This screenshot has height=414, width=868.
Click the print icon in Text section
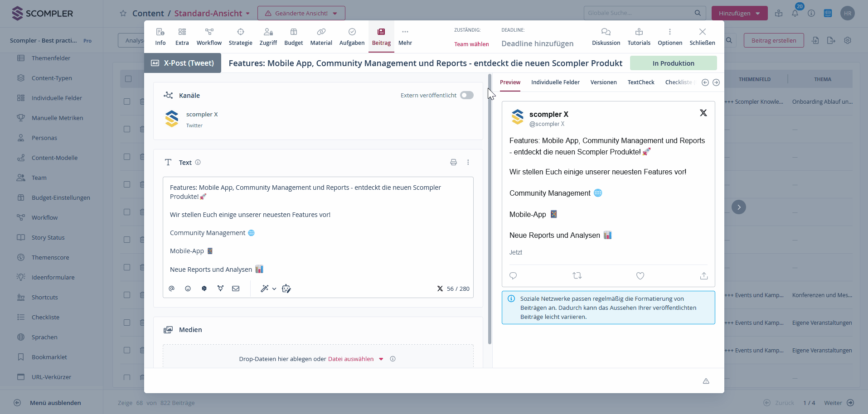pyautogui.click(x=453, y=162)
